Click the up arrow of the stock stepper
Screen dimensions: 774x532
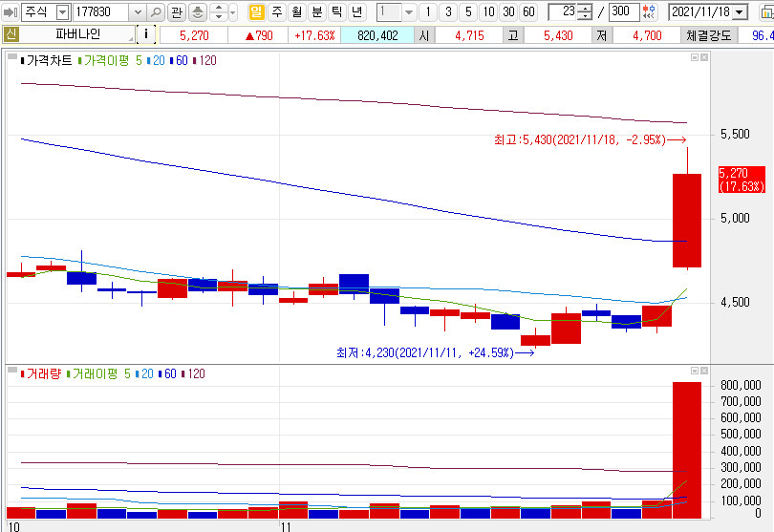coord(219,9)
